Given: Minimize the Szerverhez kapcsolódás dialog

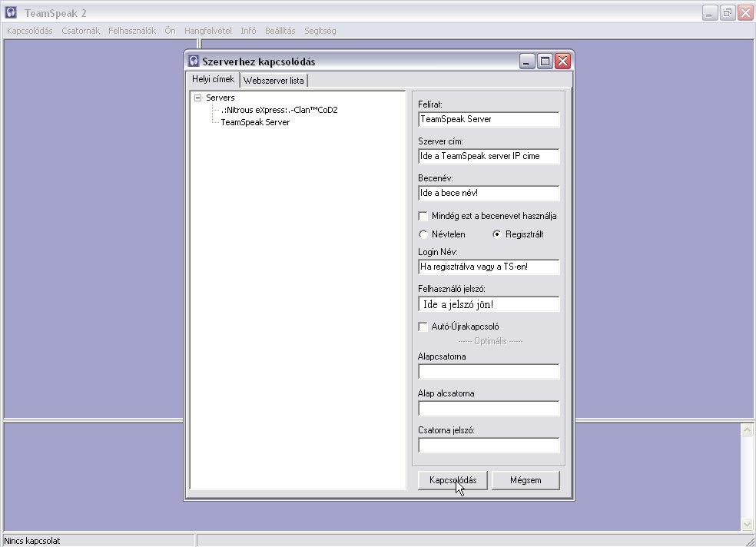Looking at the screenshot, I should point(526,61).
